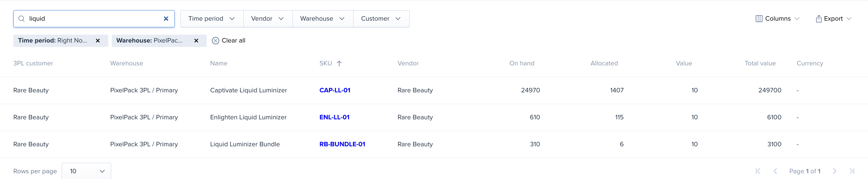The height and width of the screenshot is (179, 868).
Task: Click the allocated value 1407
Action: (617, 90)
